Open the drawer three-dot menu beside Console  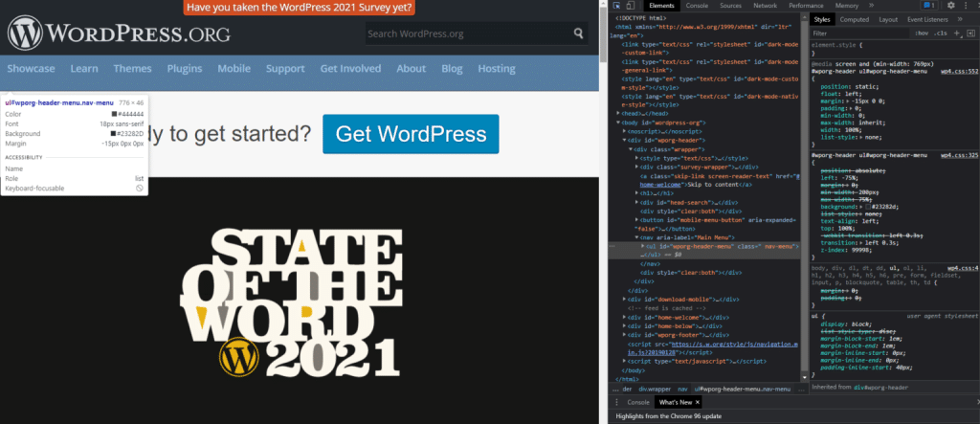(616, 402)
